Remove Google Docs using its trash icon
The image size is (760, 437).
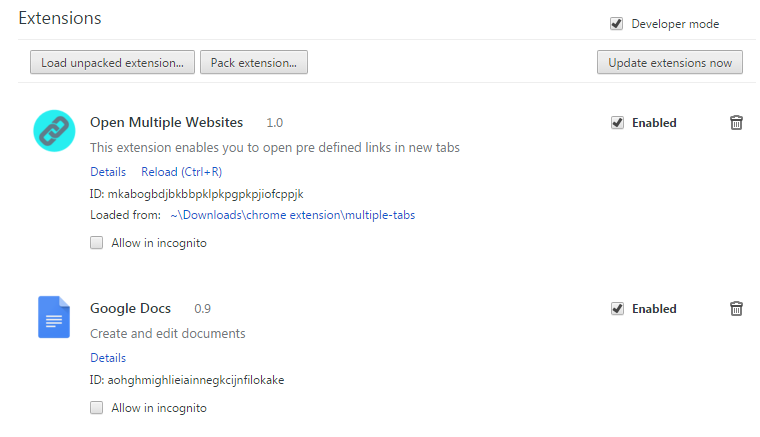pos(736,309)
